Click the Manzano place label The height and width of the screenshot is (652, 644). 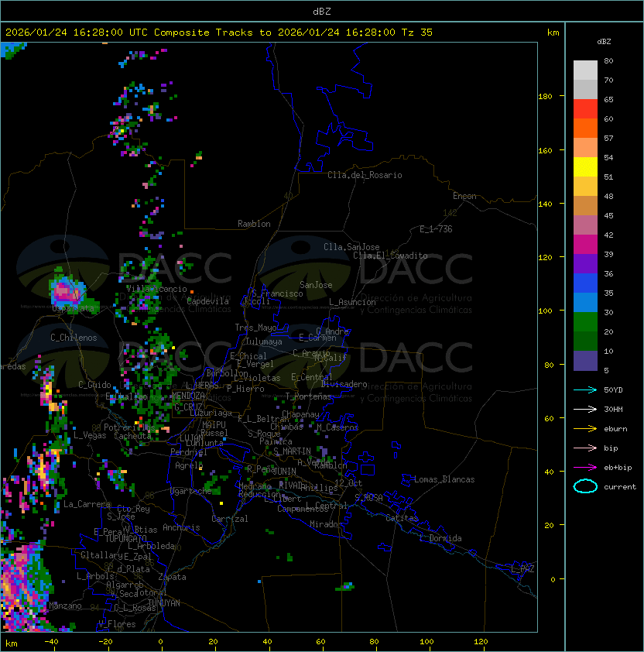65,606
